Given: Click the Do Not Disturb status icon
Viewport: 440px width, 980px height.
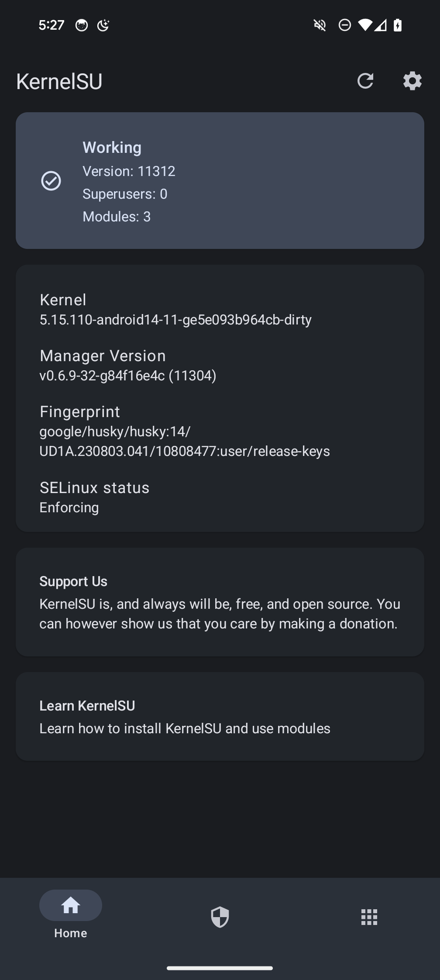Looking at the screenshot, I should pyautogui.click(x=345, y=25).
